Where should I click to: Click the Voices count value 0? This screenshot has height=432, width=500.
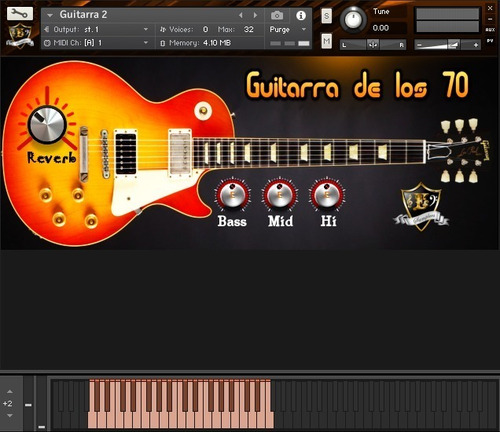click(205, 30)
